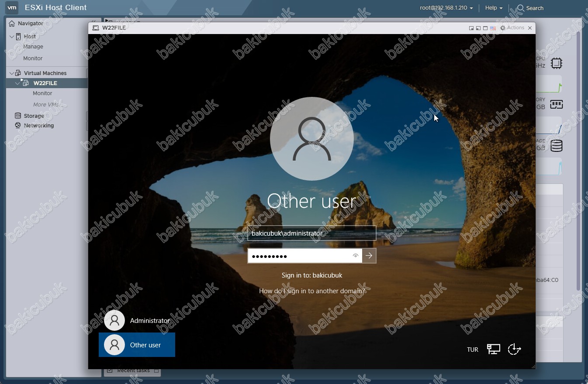The height and width of the screenshot is (384, 588).
Task: Click More VMs... in the navigator
Action: tap(47, 105)
